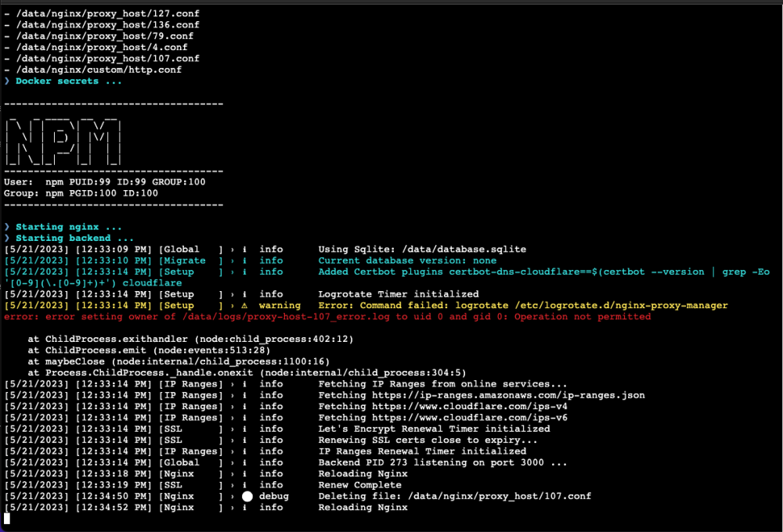The height and width of the screenshot is (532, 783).
Task: Click the info icon on the 12:33:09 Global line
Action: tap(244, 250)
